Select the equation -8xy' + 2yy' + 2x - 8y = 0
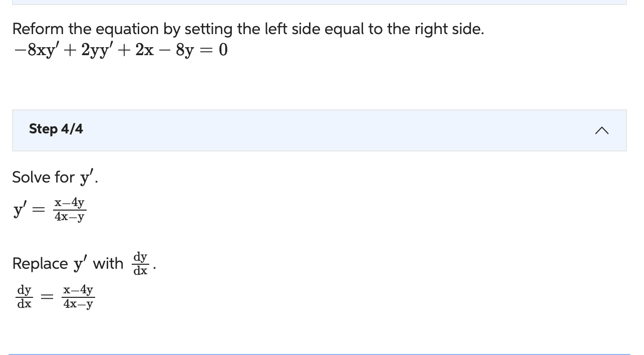This screenshot has height=355, width=644. (x=120, y=50)
